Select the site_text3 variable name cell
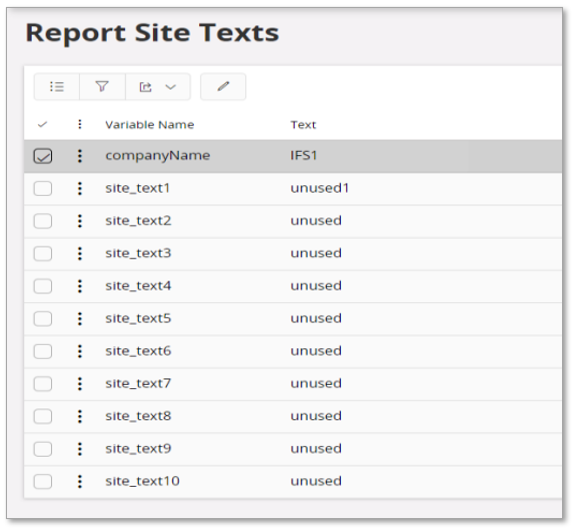This screenshot has width=576, height=531. point(138,253)
